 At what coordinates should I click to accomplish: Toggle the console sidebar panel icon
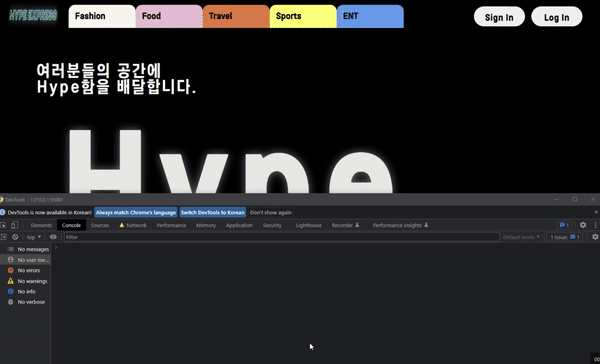3,237
